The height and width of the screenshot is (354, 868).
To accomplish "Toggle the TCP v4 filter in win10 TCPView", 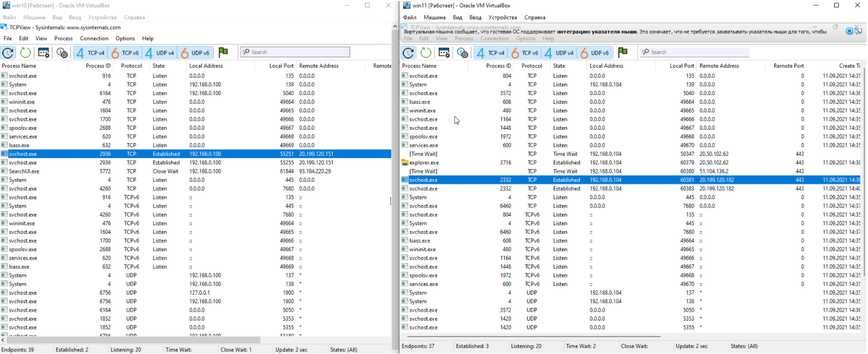I will 90,52.
